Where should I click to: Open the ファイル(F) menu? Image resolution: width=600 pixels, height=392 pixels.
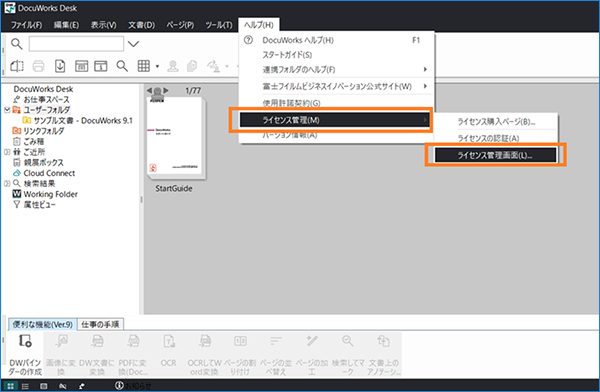pos(26,25)
